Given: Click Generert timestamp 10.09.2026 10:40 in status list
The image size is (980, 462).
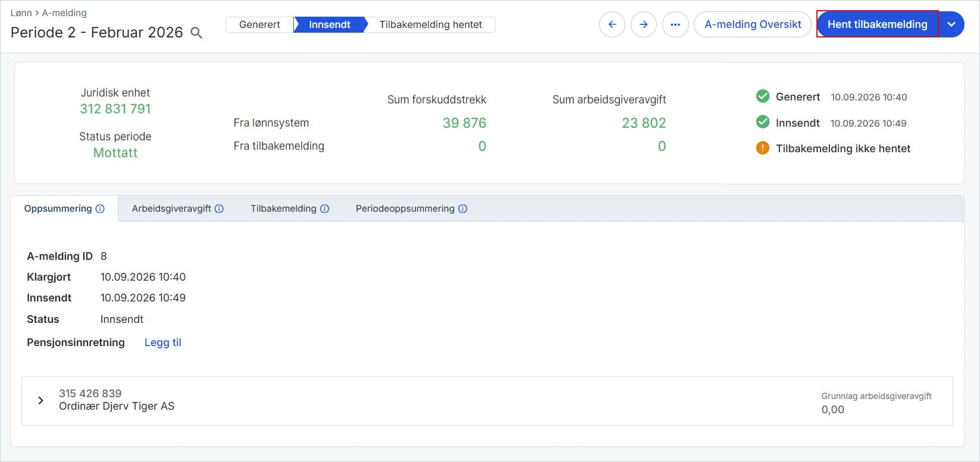Looking at the screenshot, I should point(869,97).
